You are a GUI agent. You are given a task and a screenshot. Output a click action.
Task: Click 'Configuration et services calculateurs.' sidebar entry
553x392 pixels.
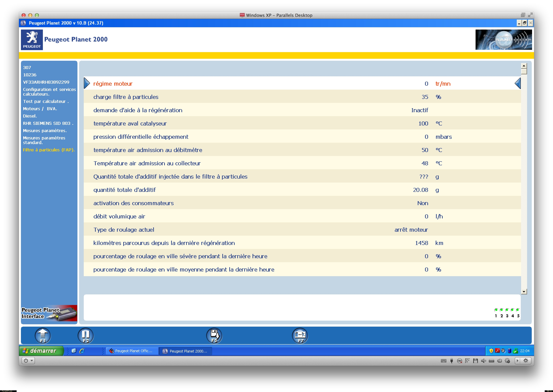click(49, 91)
